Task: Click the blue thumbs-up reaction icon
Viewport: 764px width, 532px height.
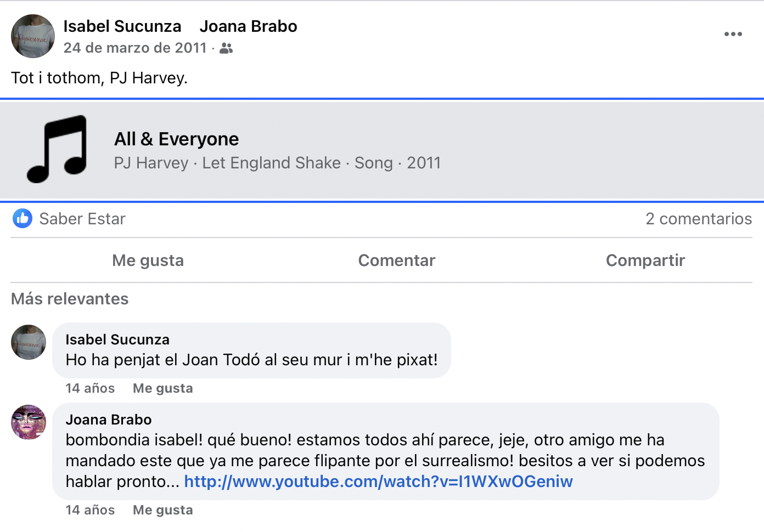Action: point(23,218)
